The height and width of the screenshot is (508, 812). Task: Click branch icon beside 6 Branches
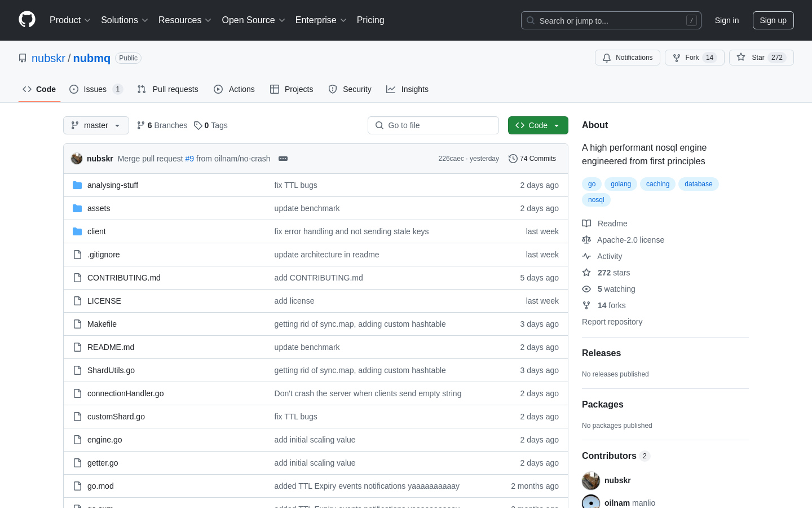coord(141,125)
